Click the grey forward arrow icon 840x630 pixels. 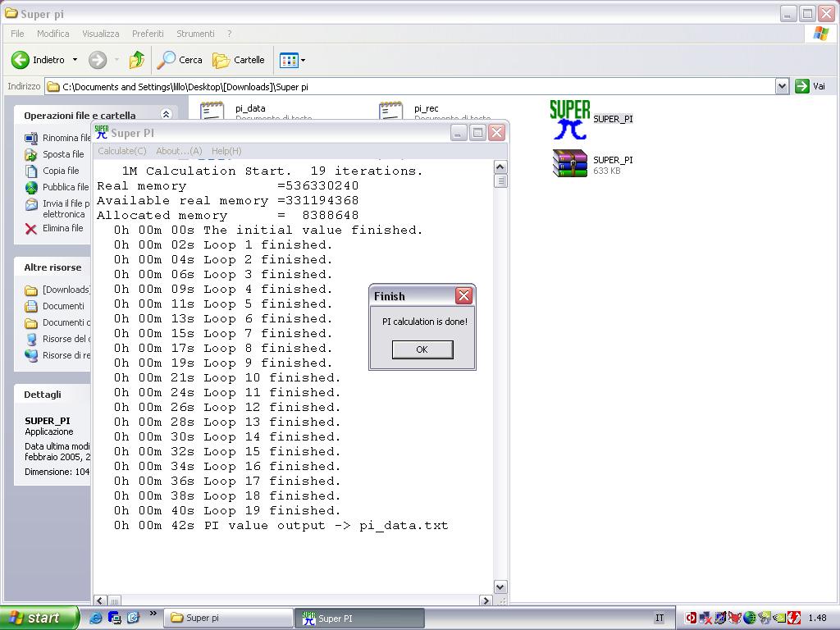[x=98, y=60]
